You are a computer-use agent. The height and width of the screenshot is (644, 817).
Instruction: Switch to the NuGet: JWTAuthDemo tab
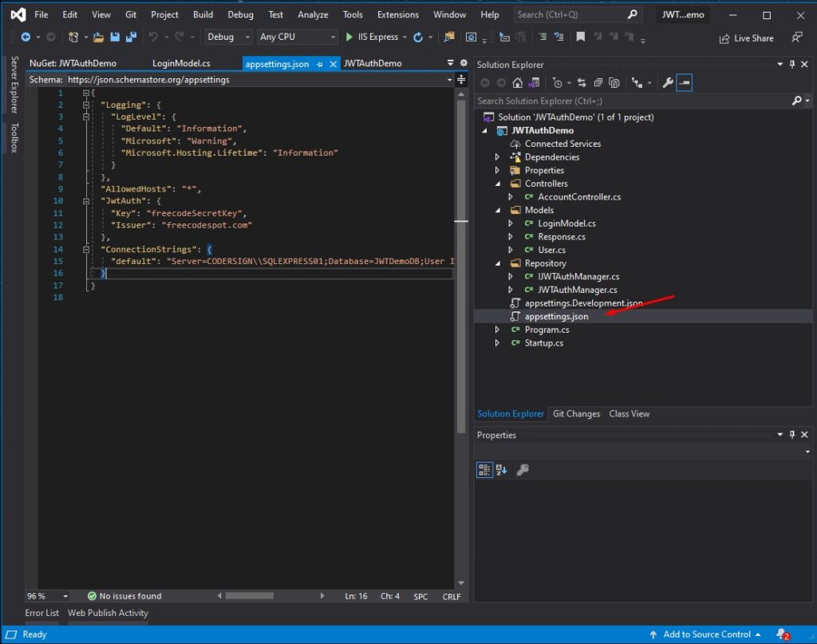point(73,64)
